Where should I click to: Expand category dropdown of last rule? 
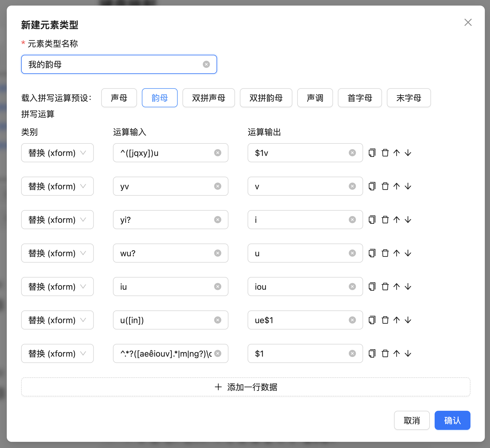tap(57, 353)
